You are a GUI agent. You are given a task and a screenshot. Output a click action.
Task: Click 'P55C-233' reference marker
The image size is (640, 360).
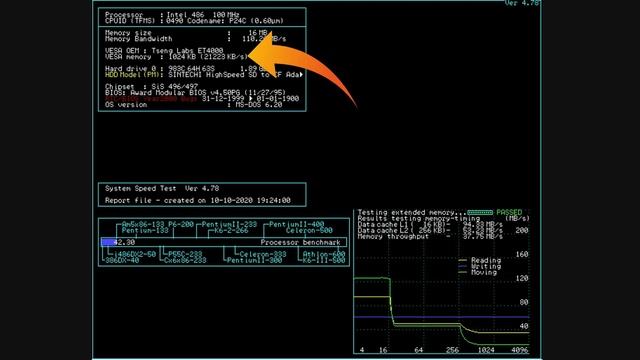[x=185, y=254]
